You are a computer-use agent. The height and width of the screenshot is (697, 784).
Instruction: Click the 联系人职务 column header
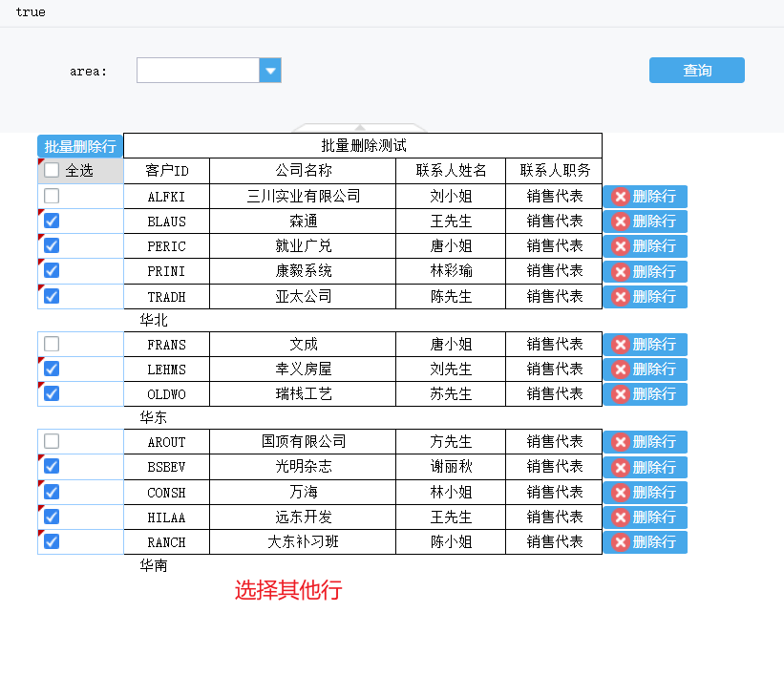554,171
